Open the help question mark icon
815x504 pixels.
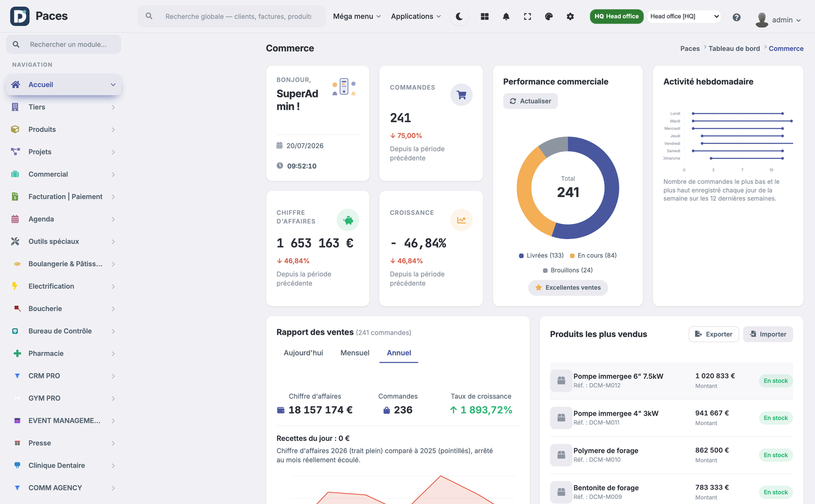click(x=736, y=17)
